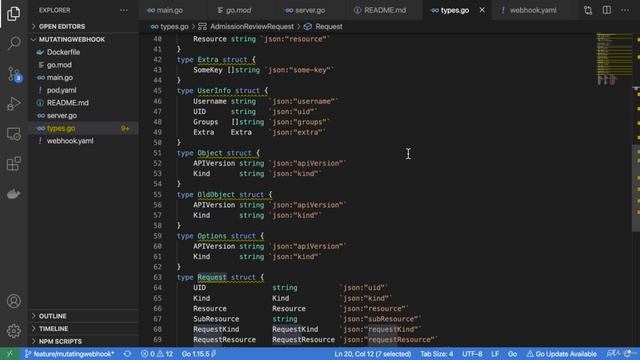Expand the NPM Scripts section
The width and height of the screenshot is (640, 360).
click(83, 341)
